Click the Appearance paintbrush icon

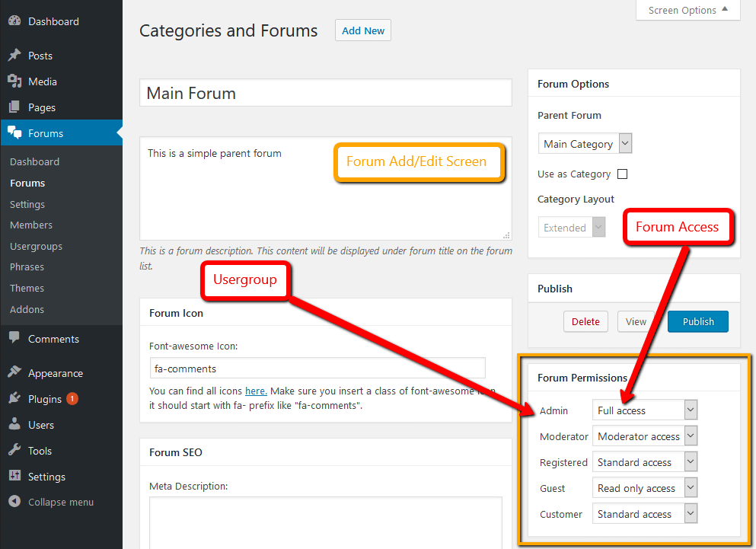pos(15,372)
